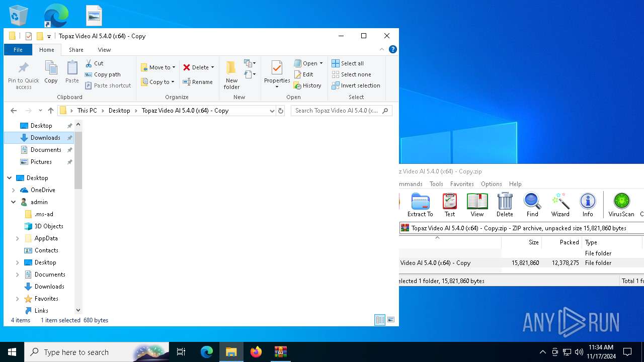This screenshot has height=362, width=644.
Task: Select Video AI 5.4.0 folder row in WinRAR
Action: [x=521, y=263]
